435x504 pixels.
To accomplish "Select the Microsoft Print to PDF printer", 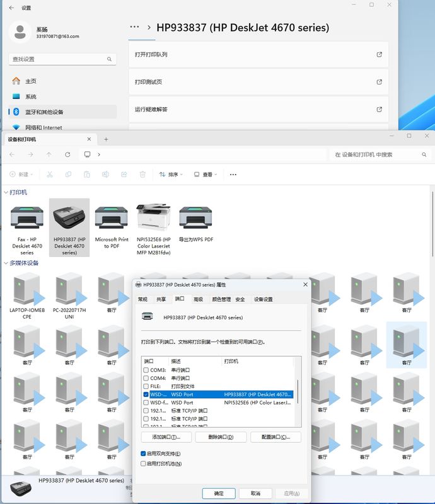I will [111, 218].
